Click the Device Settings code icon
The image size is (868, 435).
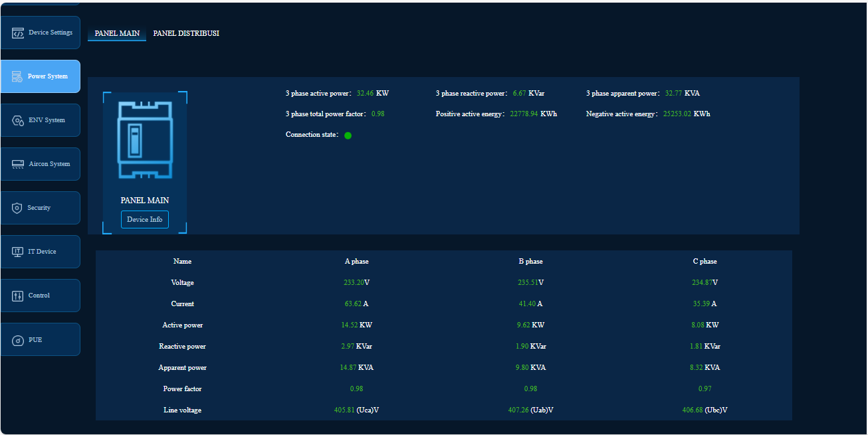coord(18,33)
